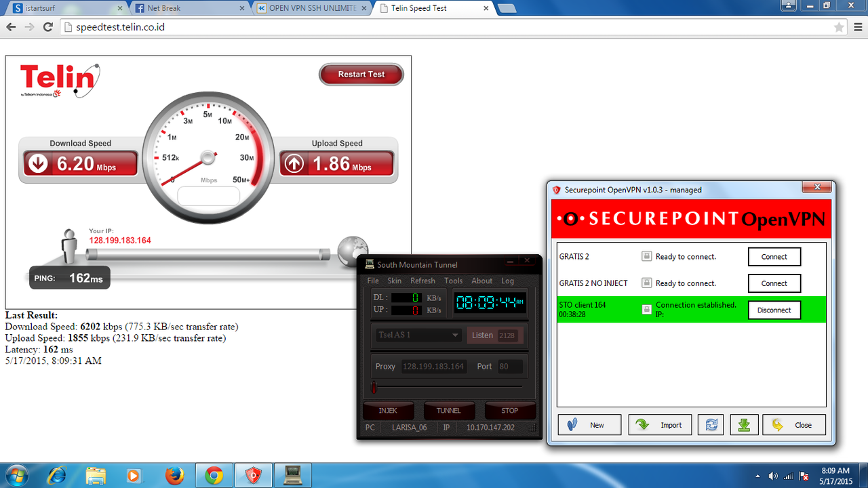Image resolution: width=868 pixels, height=488 pixels.
Task: Connect to GRATIS 2 NO INJECT profile
Action: pyautogui.click(x=774, y=283)
